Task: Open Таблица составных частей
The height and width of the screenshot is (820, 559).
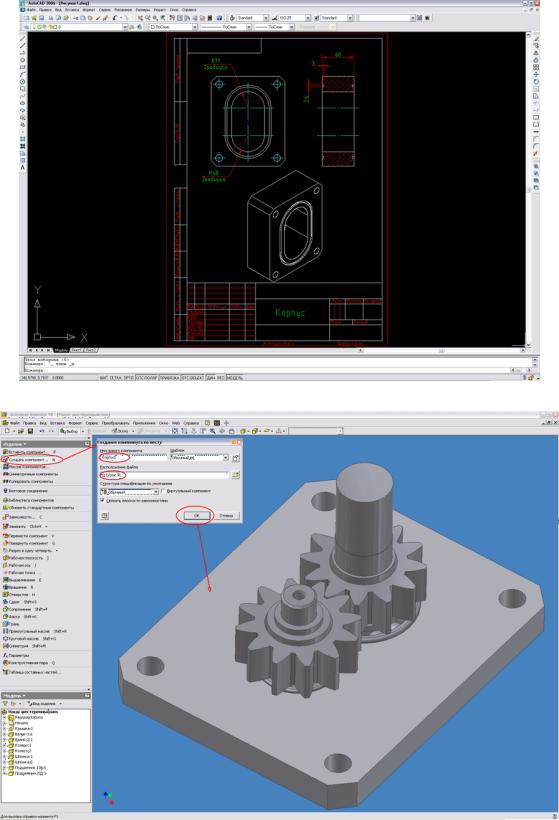Action: [31, 671]
